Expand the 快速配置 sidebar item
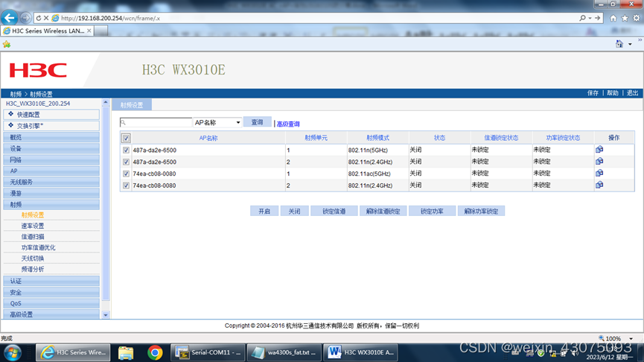 (51, 115)
